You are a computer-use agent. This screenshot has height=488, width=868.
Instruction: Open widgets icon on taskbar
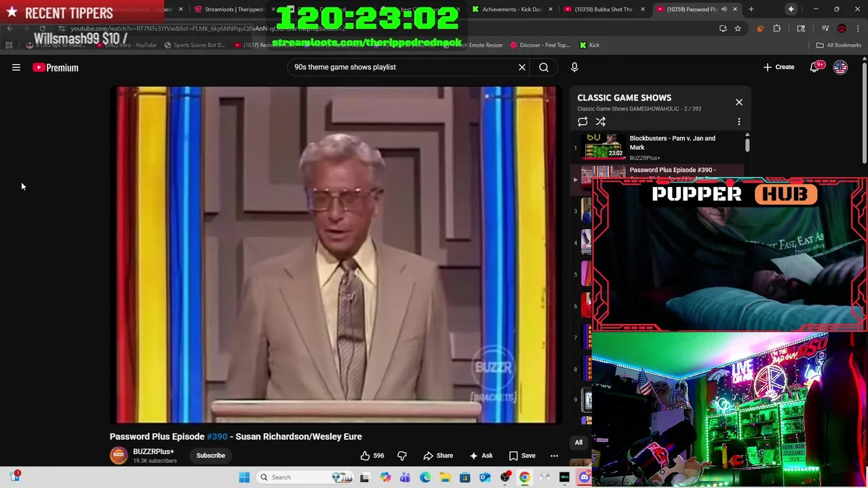click(14, 476)
